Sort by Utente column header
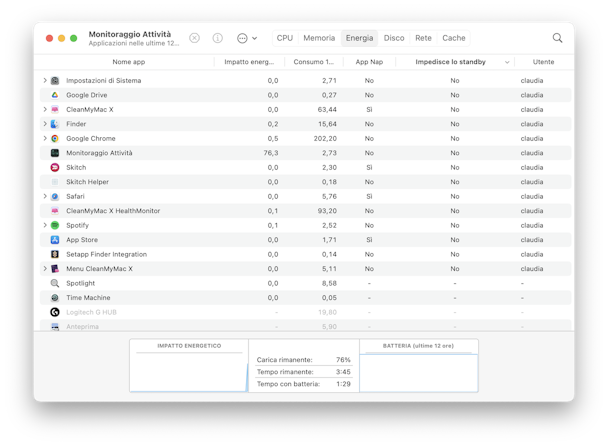Screen dimensions: 608x446 pos(543,62)
